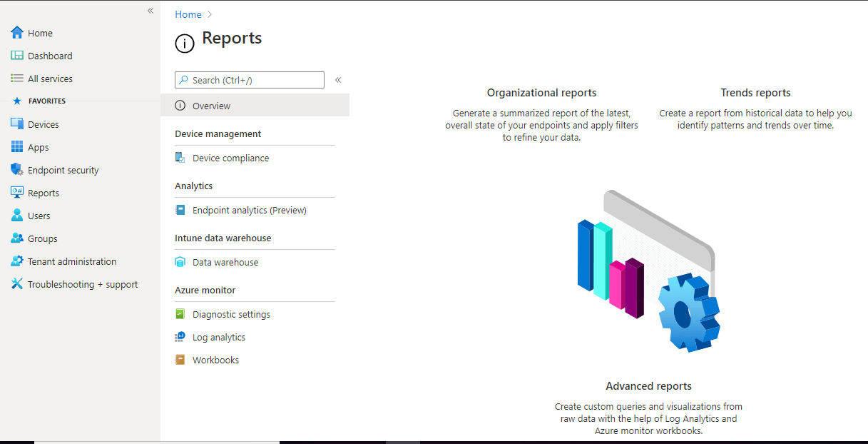Click the Workbooks icon
This screenshot has width=868, height=444.
click(180, 360)
